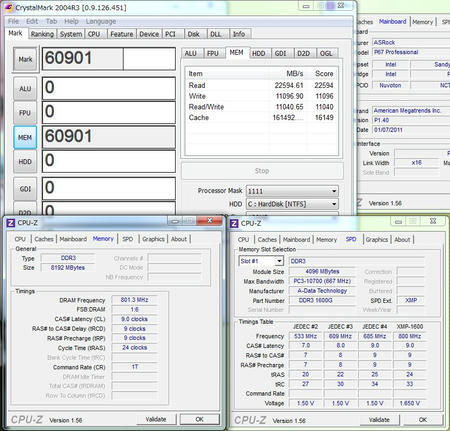Switch to the Ranking tab
Viewport: 450px width, 431px height.
[42, 34]
